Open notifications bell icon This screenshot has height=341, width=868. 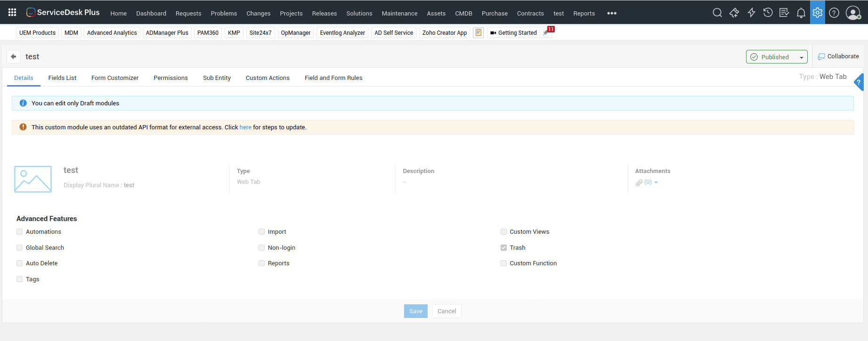(801, 13)
